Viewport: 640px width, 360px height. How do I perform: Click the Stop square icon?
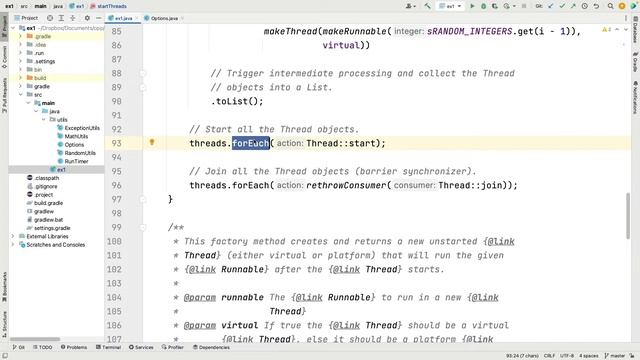pyautogui.click(x=524, y=6)
